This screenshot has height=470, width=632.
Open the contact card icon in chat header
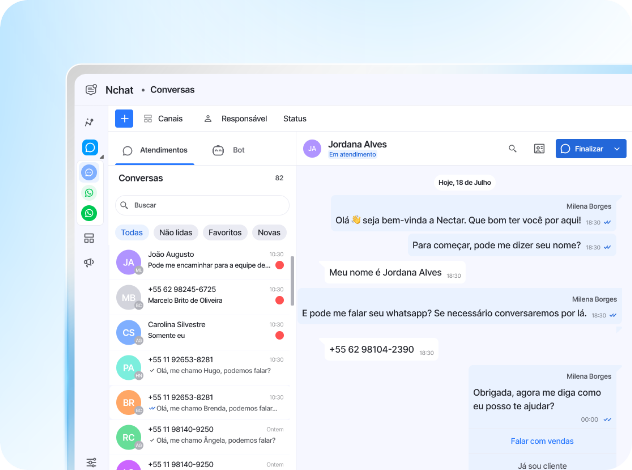point(539,148)
